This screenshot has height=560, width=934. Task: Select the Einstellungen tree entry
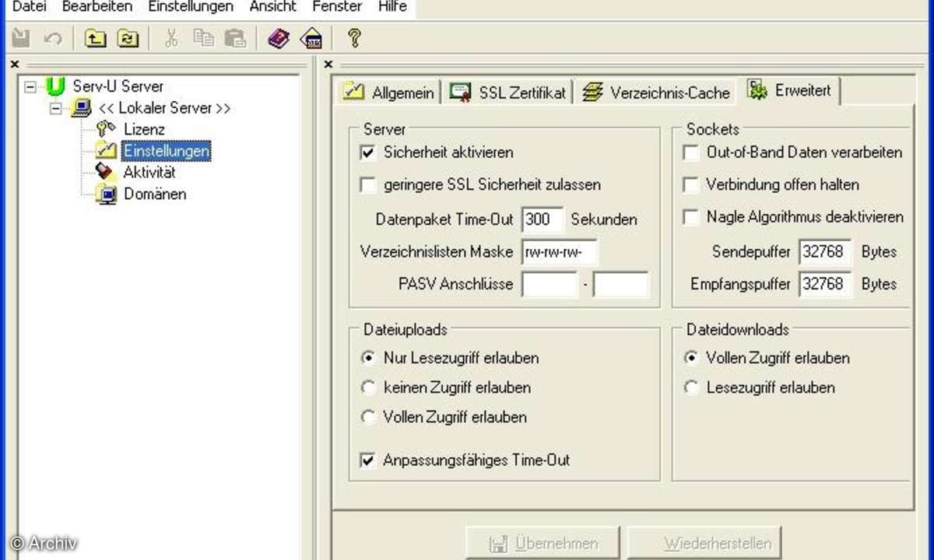tap(166, 150)
